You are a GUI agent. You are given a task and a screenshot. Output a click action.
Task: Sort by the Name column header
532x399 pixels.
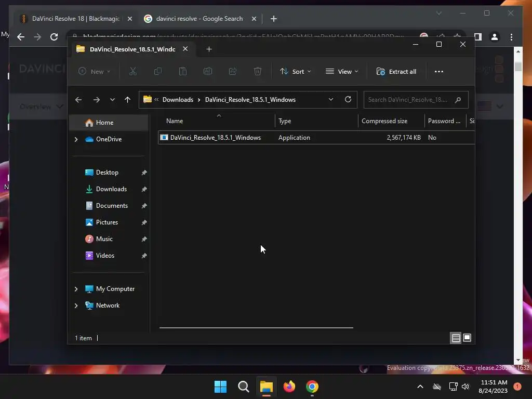[217, 121]
